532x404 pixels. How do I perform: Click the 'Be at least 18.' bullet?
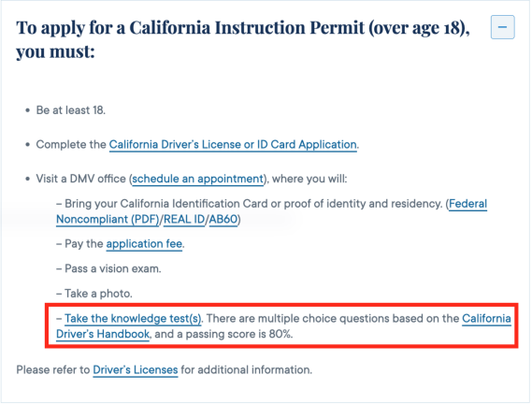pos(71,110)
